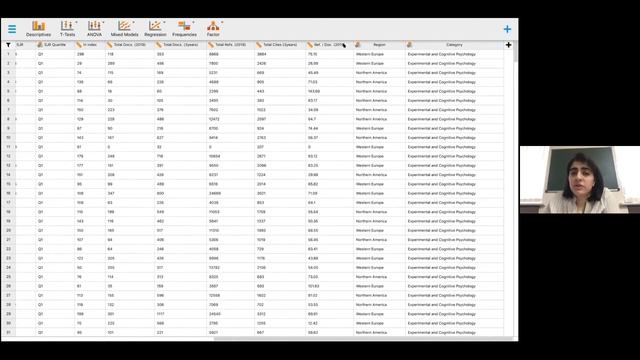Select the Total Docs. (2018) column header
The image size is (640, 360).
[130, 45]
